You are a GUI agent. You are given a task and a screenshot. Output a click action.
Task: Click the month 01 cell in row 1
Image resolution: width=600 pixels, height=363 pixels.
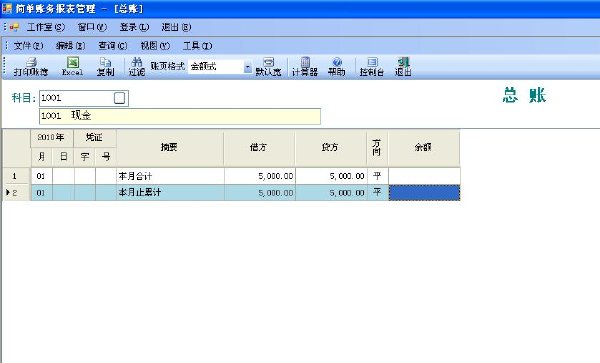41,176
